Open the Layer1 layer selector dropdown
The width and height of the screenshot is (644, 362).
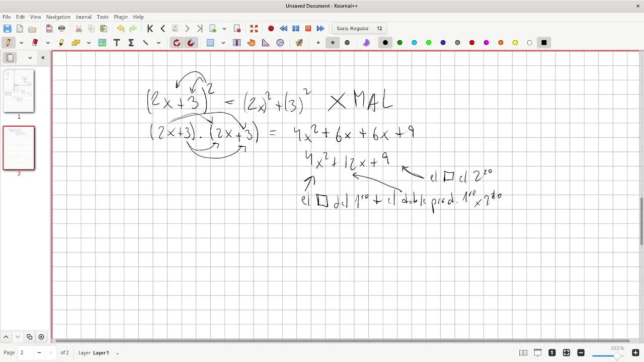[x=106, y=353]
